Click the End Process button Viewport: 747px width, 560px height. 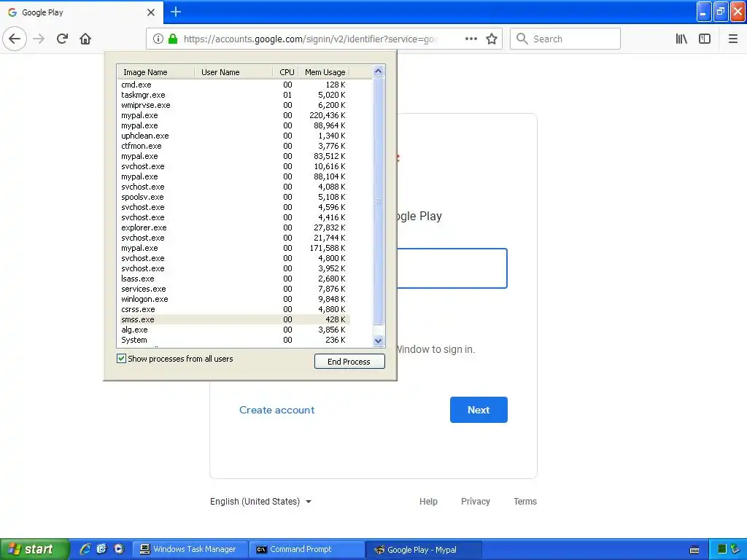pos(349,362)
